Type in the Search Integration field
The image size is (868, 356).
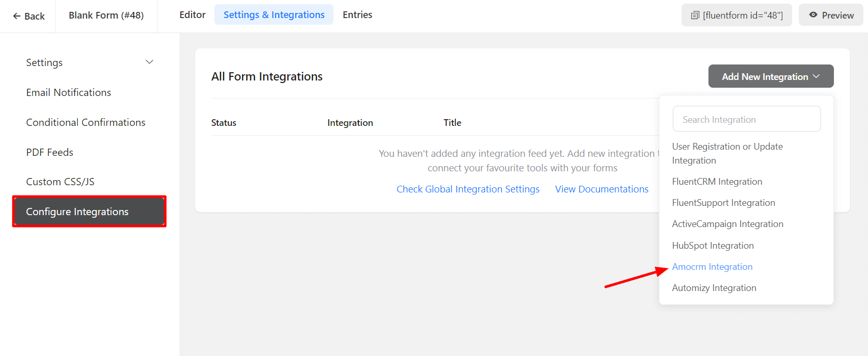pos(746,119)
